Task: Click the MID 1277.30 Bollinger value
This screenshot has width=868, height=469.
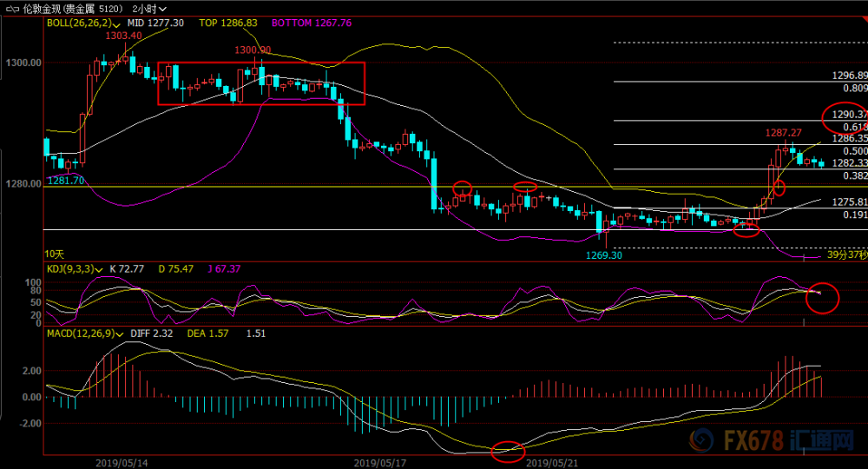Action: click(x=155, y=23)
